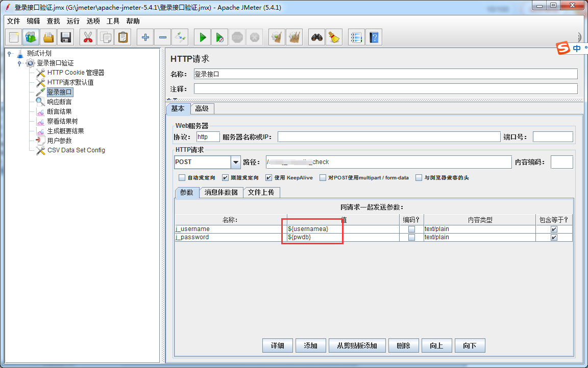Click the 端口号 input field
The width and height of the screenshot is (588, 368).
point(553,136)
